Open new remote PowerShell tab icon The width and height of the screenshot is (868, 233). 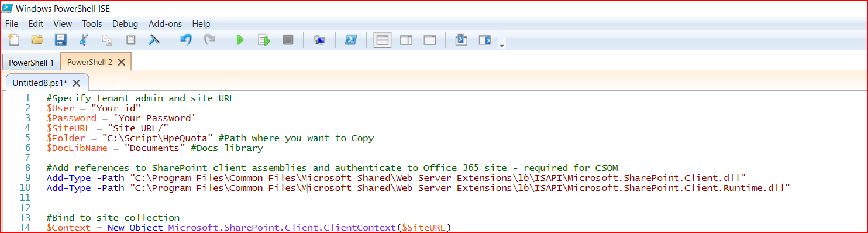click(x=319, y=40)
